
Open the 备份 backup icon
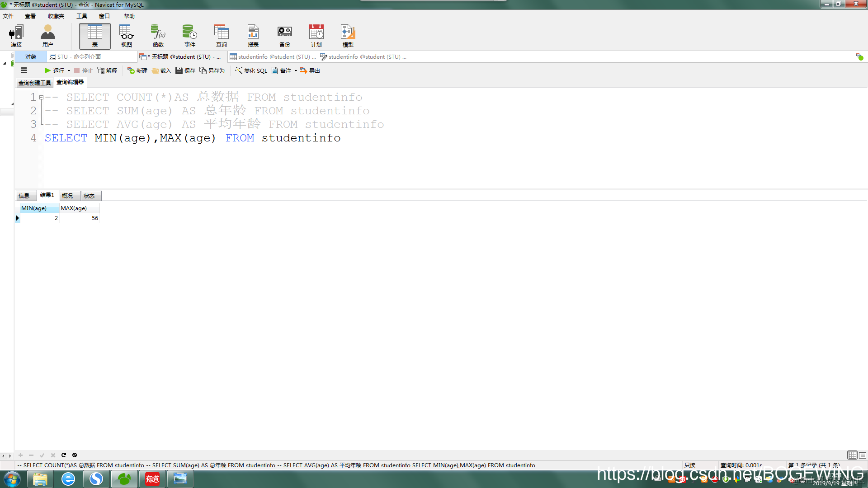coord(284,36)
